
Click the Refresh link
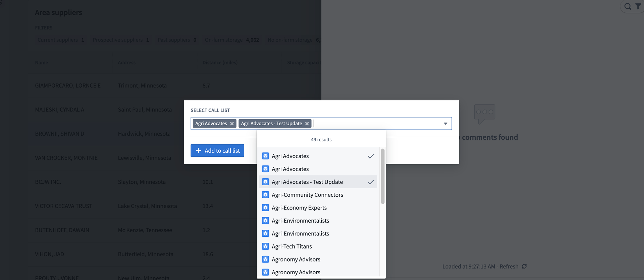tap(509, 266)
